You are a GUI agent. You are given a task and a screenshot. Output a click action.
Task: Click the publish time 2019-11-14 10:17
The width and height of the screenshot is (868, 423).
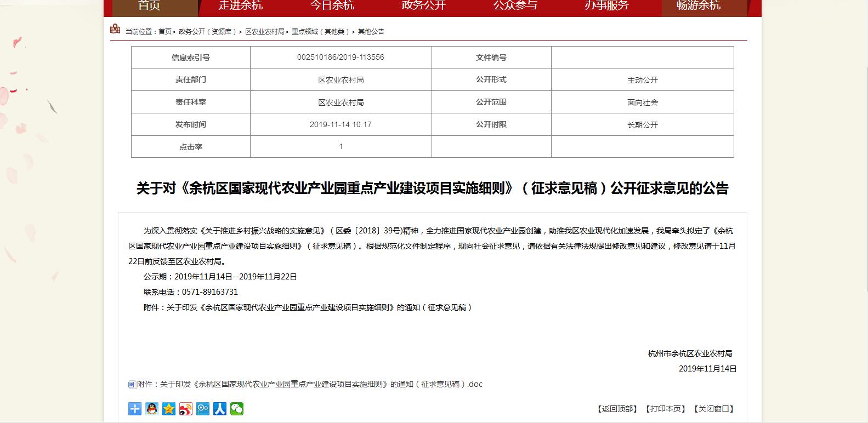coord(341,124)
